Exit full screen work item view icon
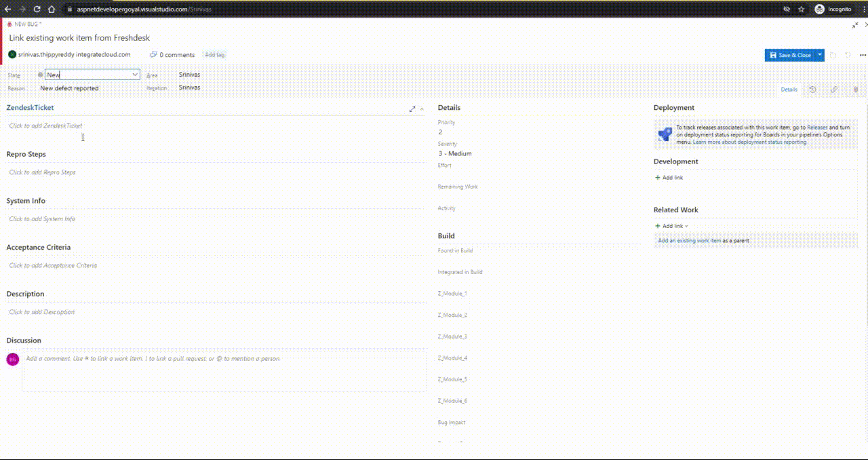The image size is (868, 460). tap(855, 25)
